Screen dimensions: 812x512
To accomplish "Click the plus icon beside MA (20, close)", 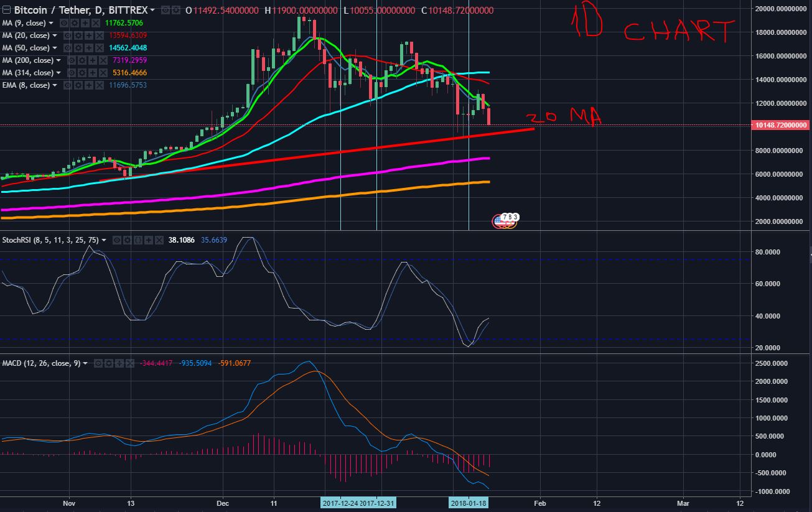I will pos(89,35).
